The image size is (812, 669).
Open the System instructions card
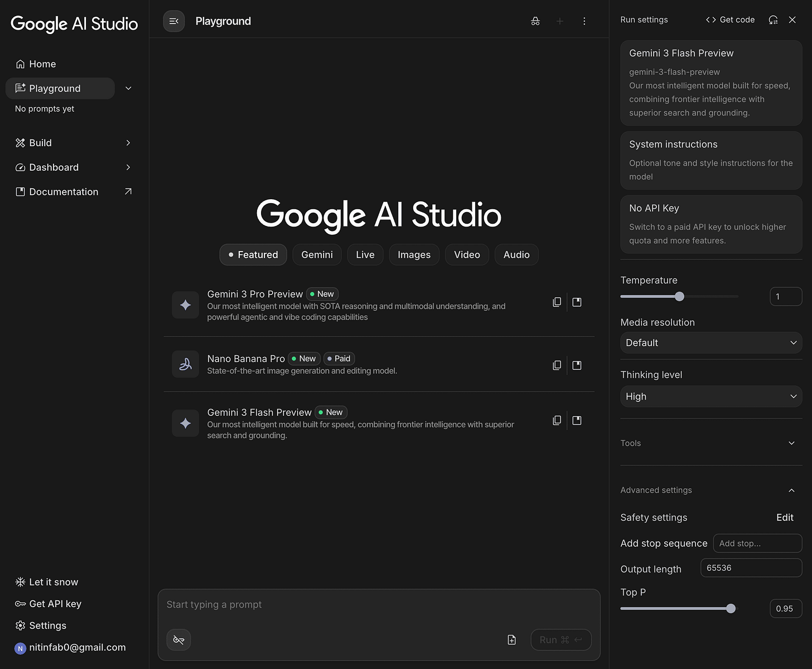(x=711, y=160)
